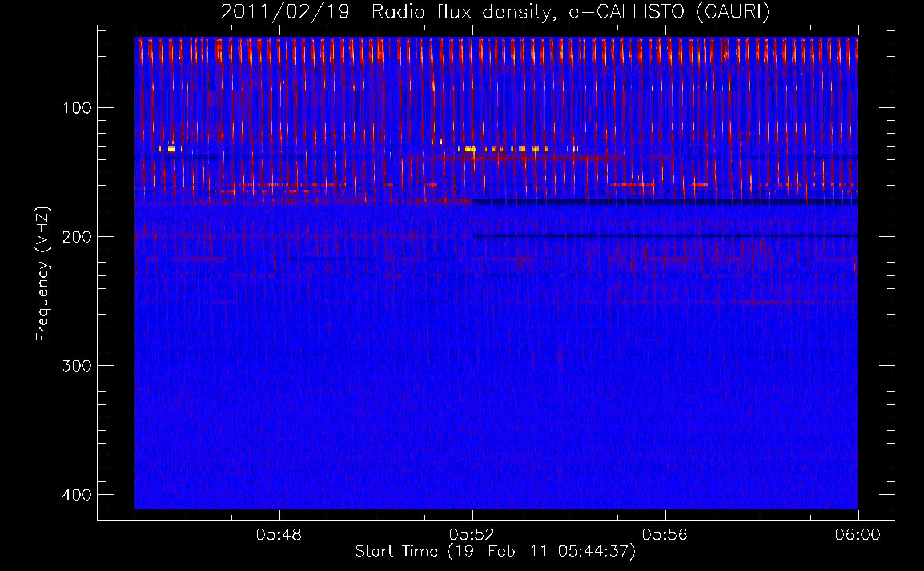Screen dimensions: 924x571
Task: Click the 05:52 time axis label
Action: tap(472, 535)
